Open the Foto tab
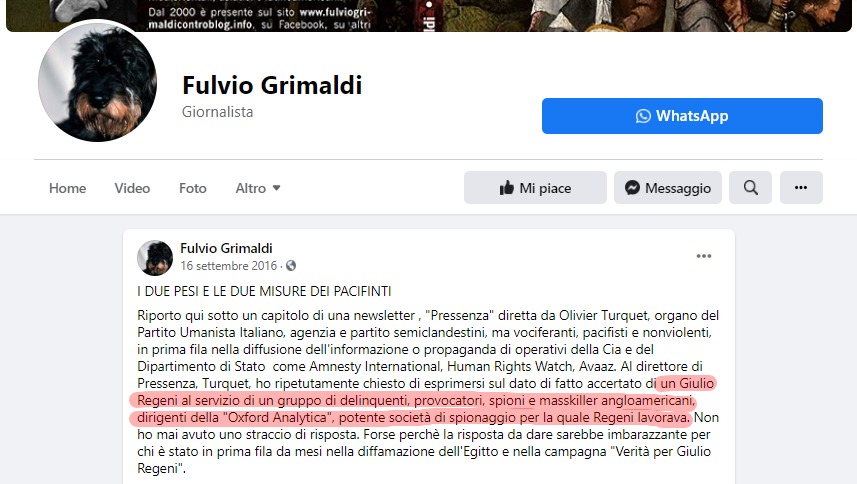The image size is (857, 484). [x=193, y=188]
